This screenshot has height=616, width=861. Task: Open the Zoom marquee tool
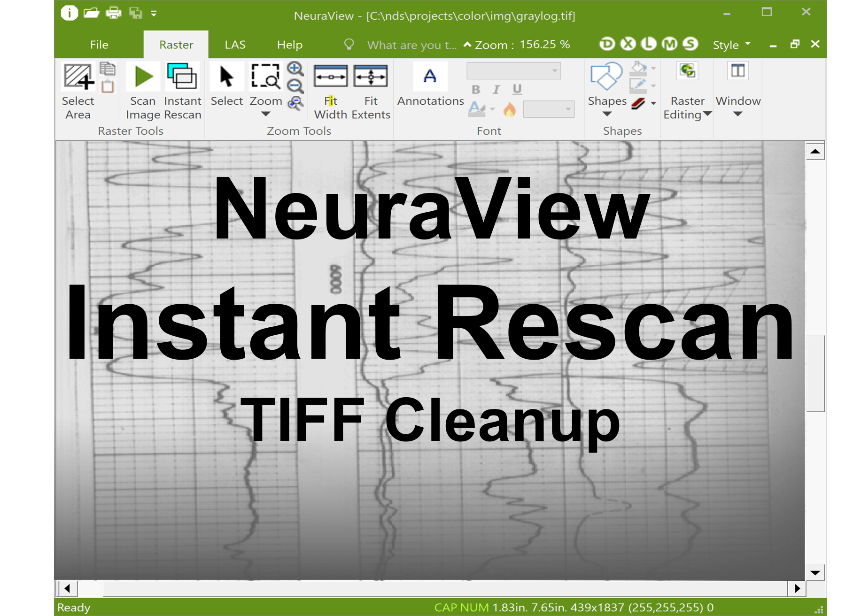[265, 85]
